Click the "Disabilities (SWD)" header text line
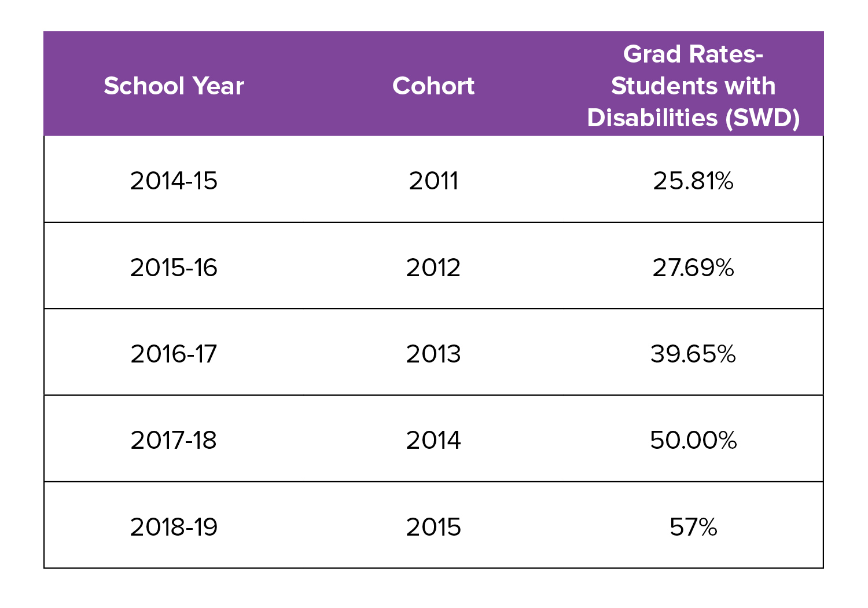Screen dimensions: 868x608 pyautogui.click(x=693, y=118)
